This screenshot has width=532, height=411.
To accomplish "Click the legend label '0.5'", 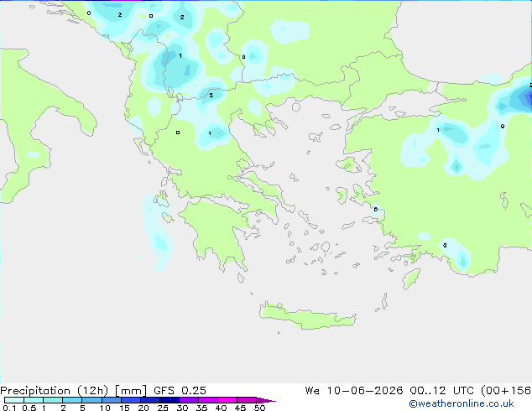I will coord(29,408).
